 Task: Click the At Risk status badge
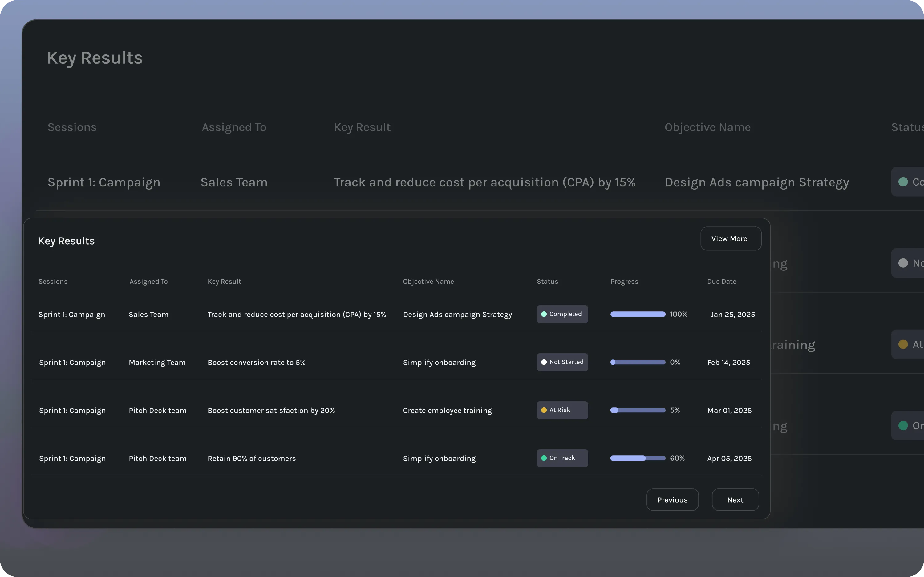(x=562, y=410)
